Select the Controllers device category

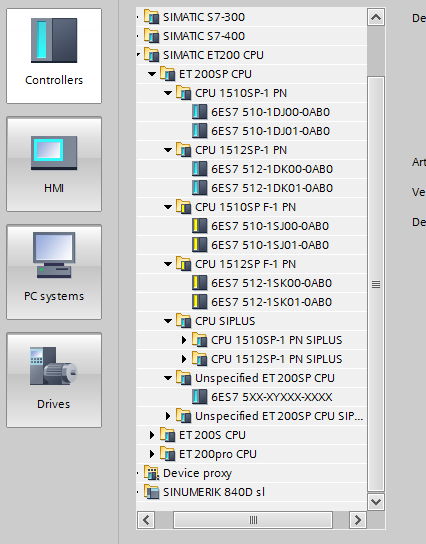pos(54,56)
